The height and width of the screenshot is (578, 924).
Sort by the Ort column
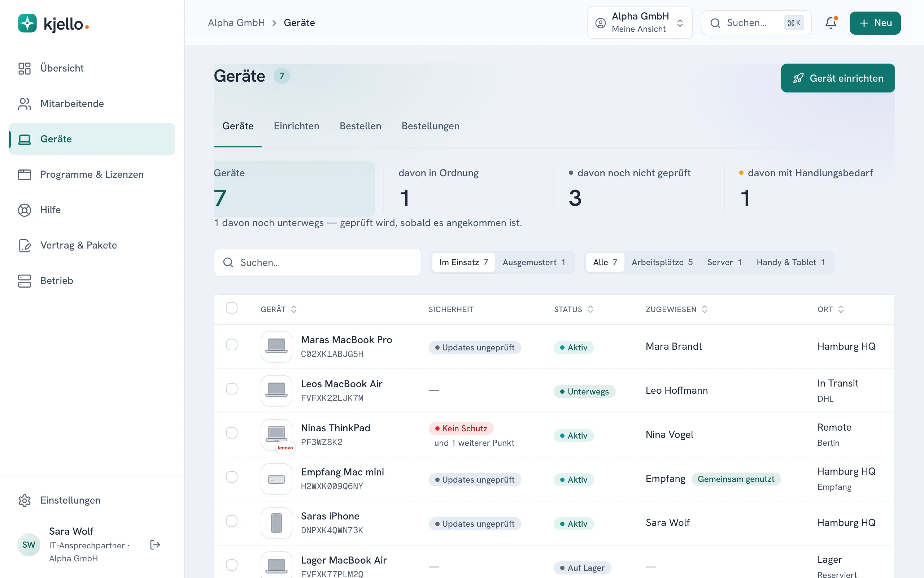831,309
